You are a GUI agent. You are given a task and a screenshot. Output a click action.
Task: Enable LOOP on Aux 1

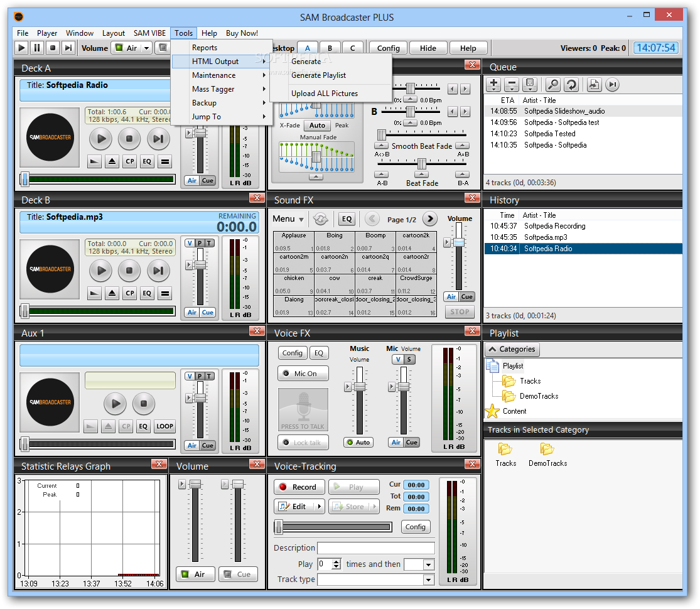164,426
